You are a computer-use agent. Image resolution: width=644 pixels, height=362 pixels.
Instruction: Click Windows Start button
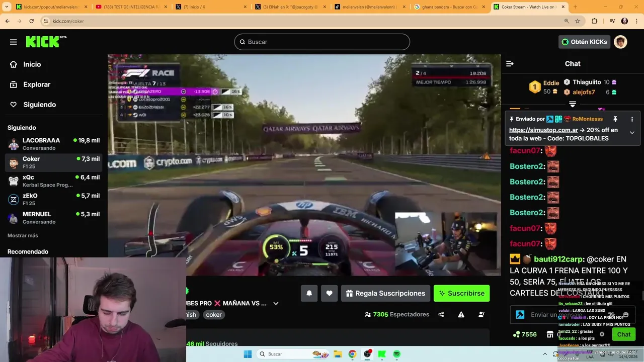[x=248, y=354]
